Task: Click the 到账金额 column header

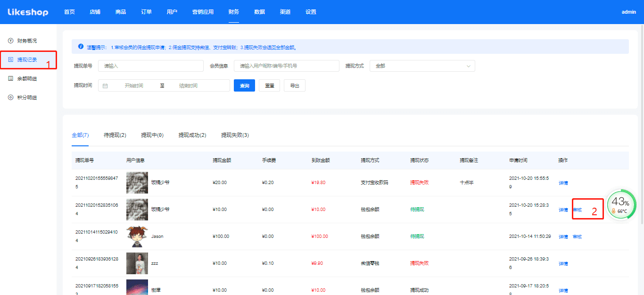Action: pyautogui.click(x=321, y=160)
